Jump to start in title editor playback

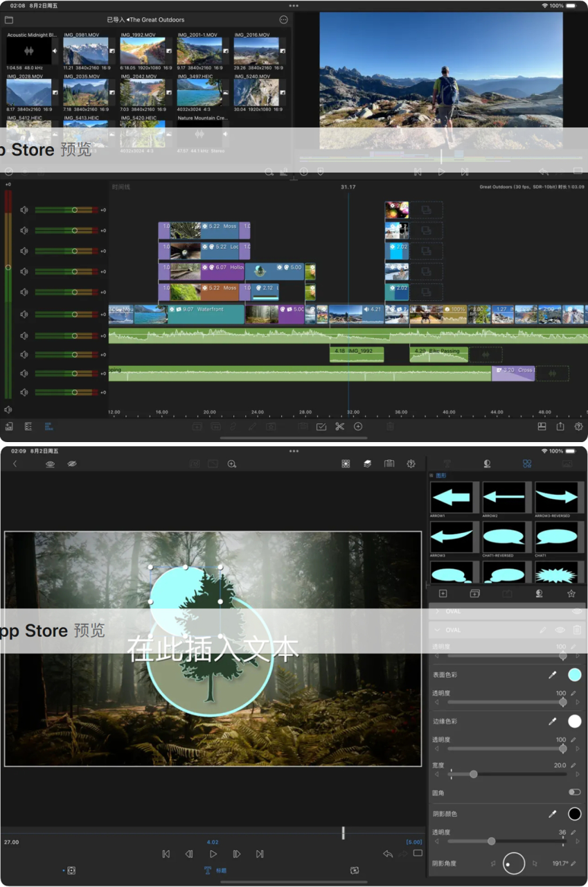[166, 854]
